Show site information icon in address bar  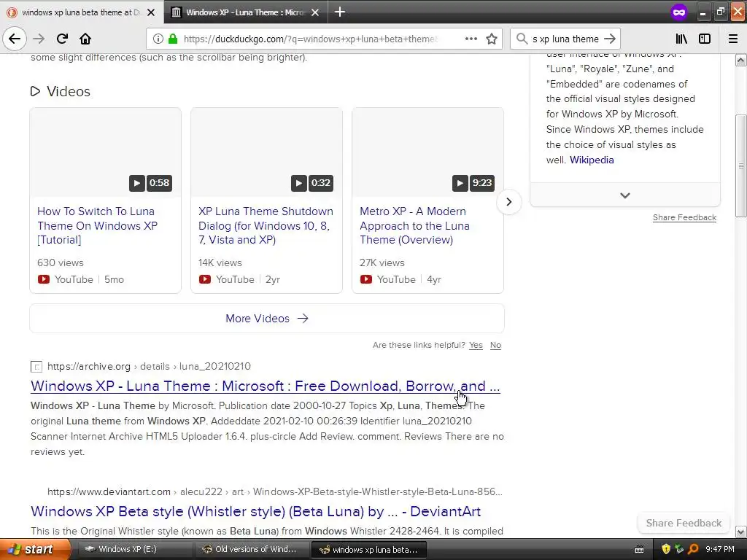coord(158,39)
